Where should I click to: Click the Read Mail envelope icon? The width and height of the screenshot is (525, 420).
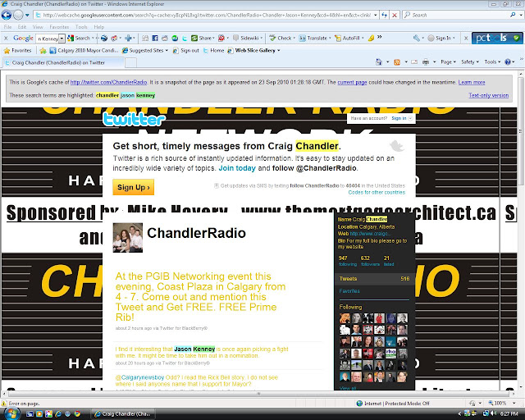pos(414,62)
